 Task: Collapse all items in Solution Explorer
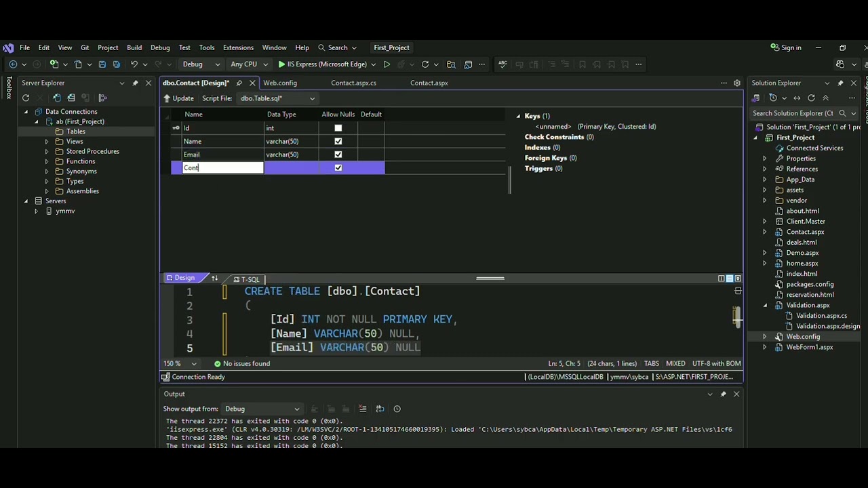pyautogui.click(x=825, y=98)
